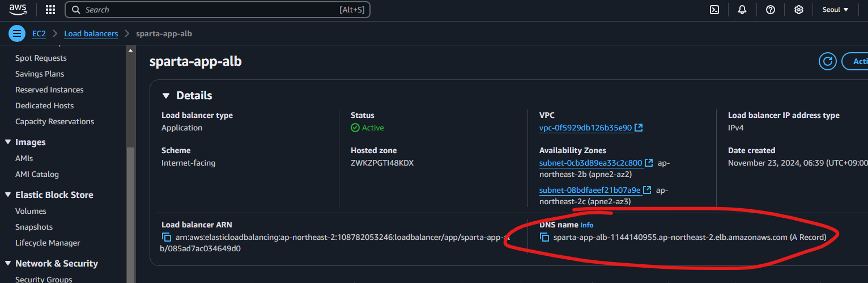
Task: Open external icon beside subnet-0cb3d89ea33c2c800
Action: (649, 163)
